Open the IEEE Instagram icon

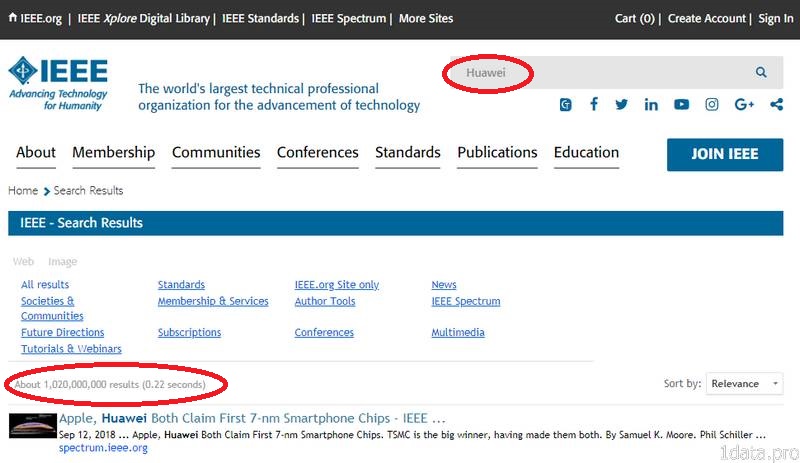point(712,105)
